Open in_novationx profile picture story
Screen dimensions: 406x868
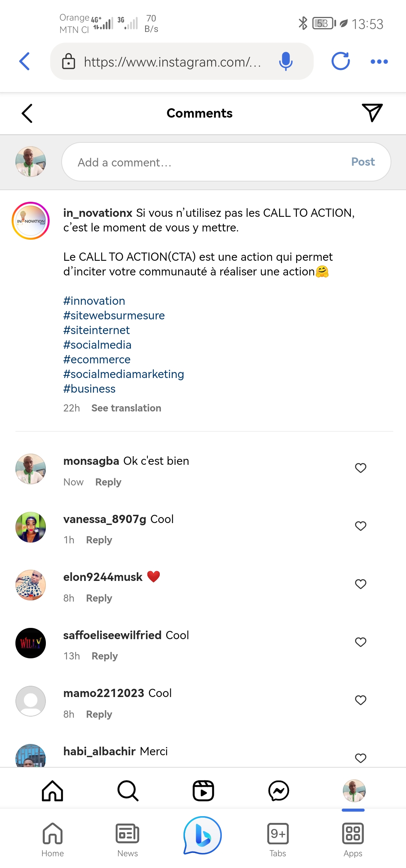click(31, 221)
